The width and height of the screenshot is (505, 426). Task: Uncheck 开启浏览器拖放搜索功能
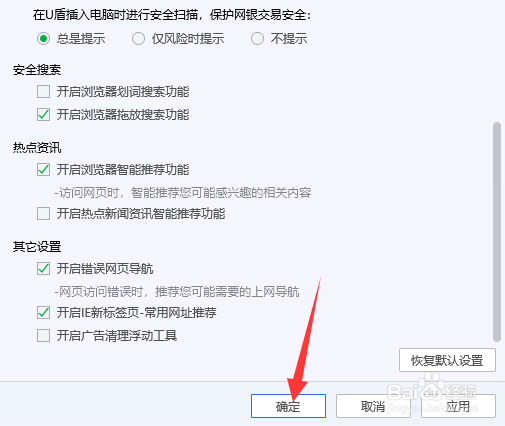[x=43, y=114]
